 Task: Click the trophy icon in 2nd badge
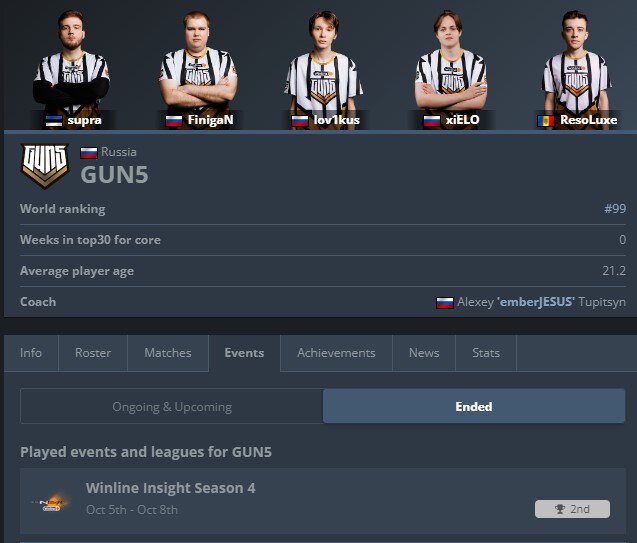pos(560,509)
